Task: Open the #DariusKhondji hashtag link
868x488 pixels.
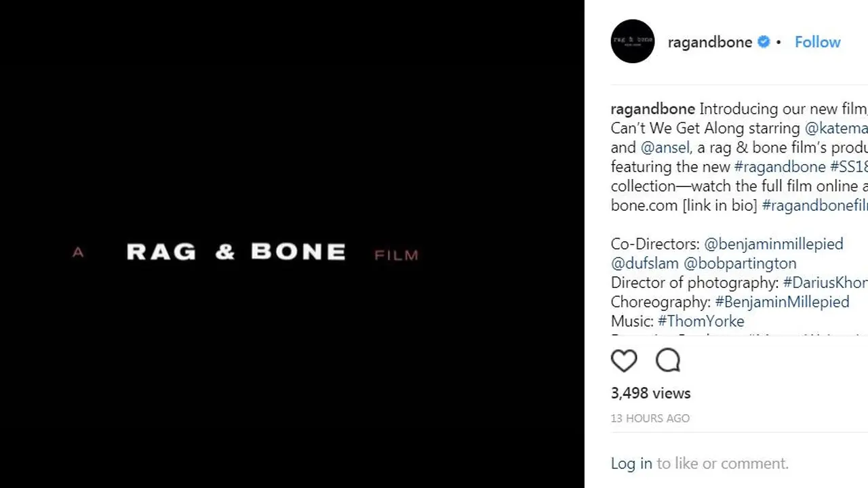Action: pyautogui.click(x=825, y=283)
